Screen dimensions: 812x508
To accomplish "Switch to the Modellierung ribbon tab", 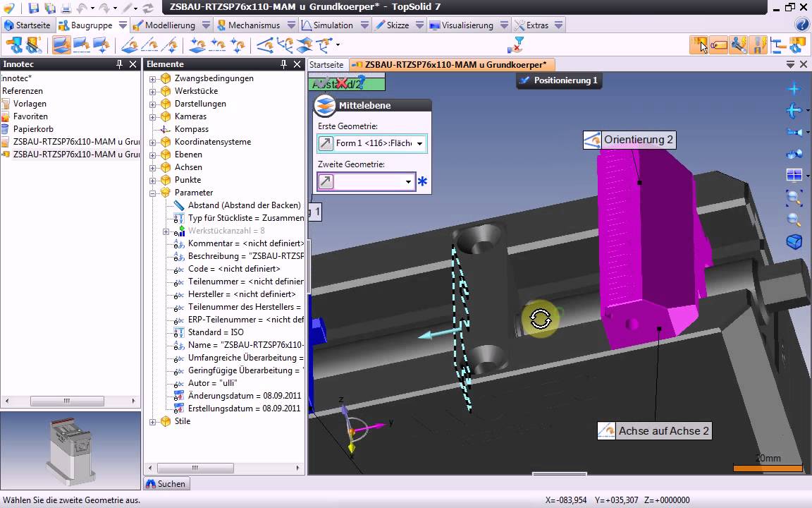I will pyautogui.click(x=169, y=25).
